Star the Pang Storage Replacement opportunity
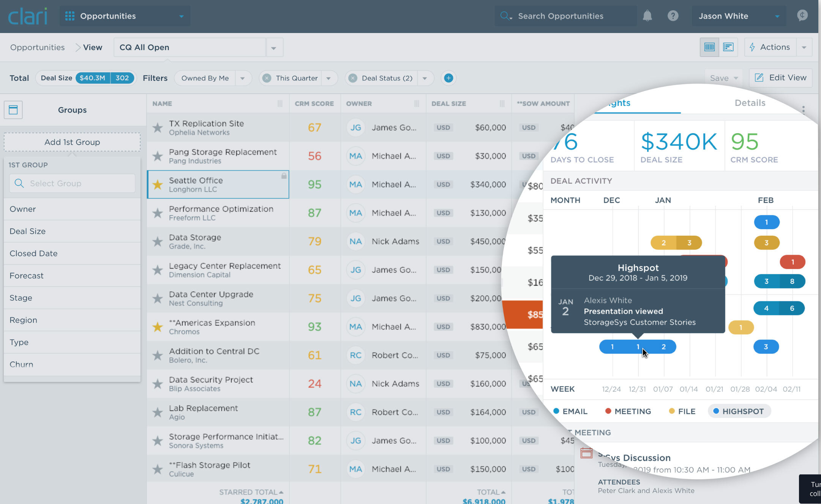This screenshot has height=504, width=821. click(x=157, y=156)
